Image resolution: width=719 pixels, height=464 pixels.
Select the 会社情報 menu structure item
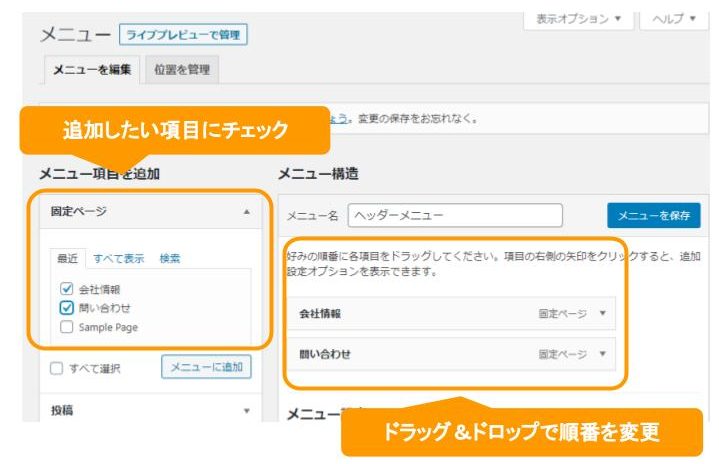(400, 313)
